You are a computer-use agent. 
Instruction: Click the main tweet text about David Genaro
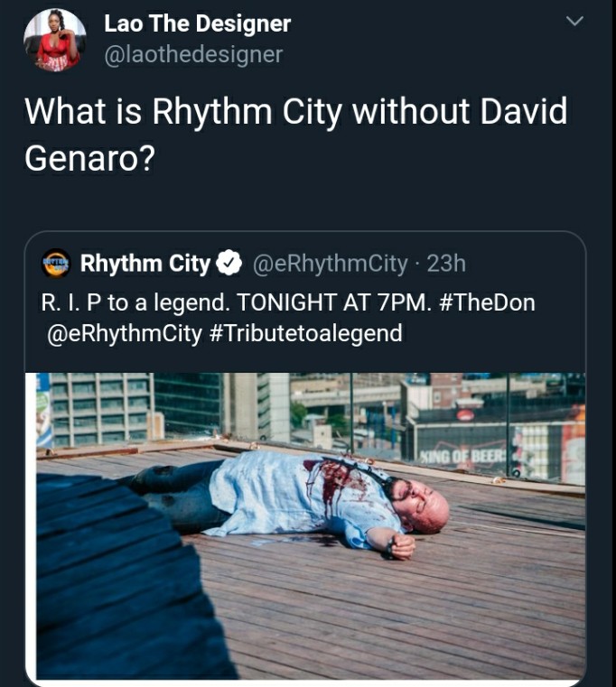coord(296,135)
